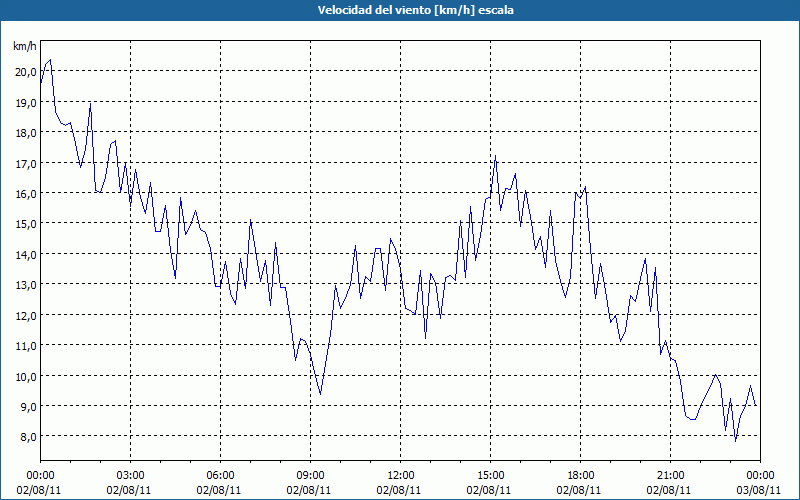Click the "19,0" y-axis label
The image size is (800, 500).
pyautogui.click(x=26, y=103)
